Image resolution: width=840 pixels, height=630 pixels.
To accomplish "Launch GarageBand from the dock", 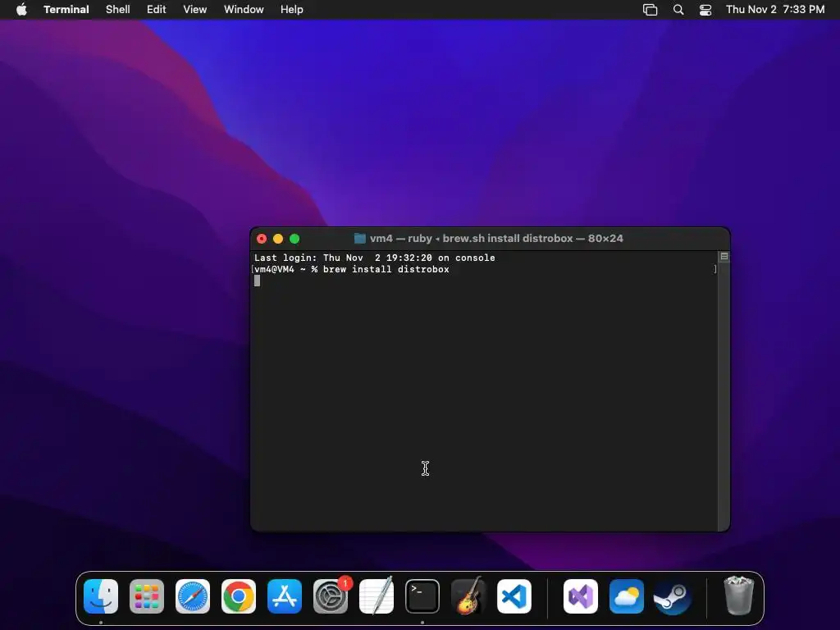I will point(468,596).
